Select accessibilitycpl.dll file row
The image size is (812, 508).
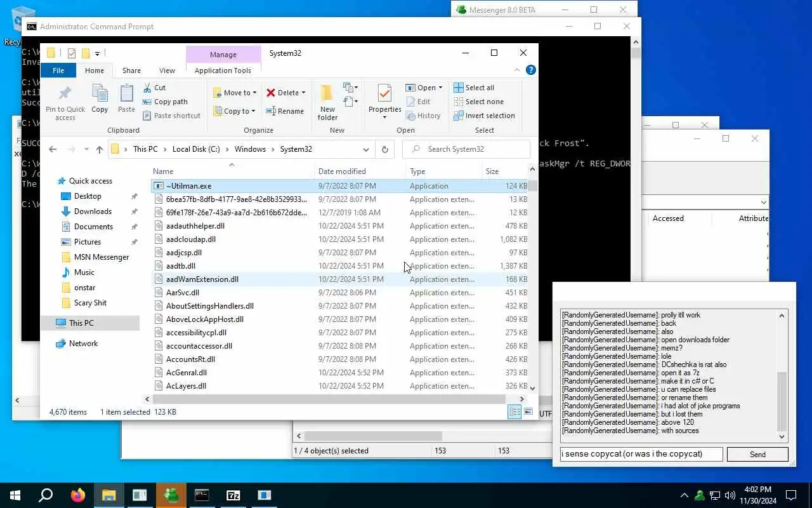pyautogui.click(x=340, y=333)
